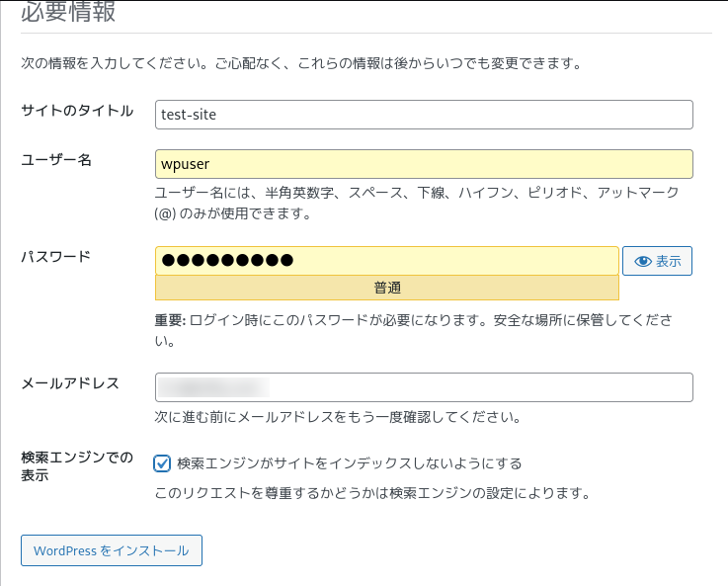Click the パスワード label
This screenshot has height=586, width=728.
[x=55, y=256]
